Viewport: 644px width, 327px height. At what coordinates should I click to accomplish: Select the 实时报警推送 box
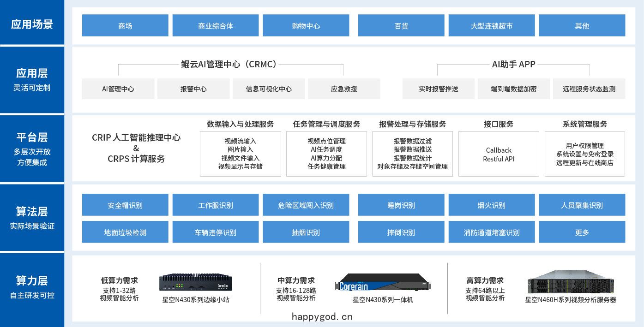[439, 89]
